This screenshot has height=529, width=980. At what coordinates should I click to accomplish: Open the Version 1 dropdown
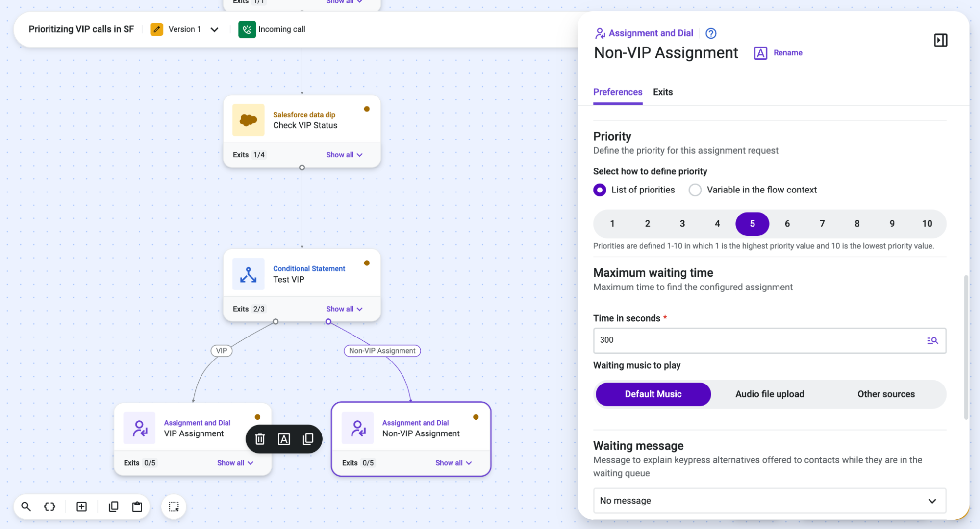pyautogui.click(x=214, y=29)
